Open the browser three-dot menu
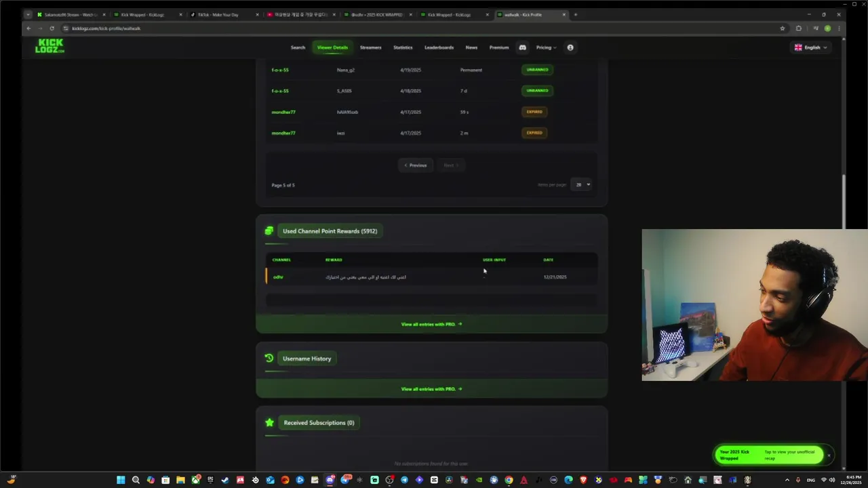The width and height of the screenshot is (868, 488). click(840, 28)
